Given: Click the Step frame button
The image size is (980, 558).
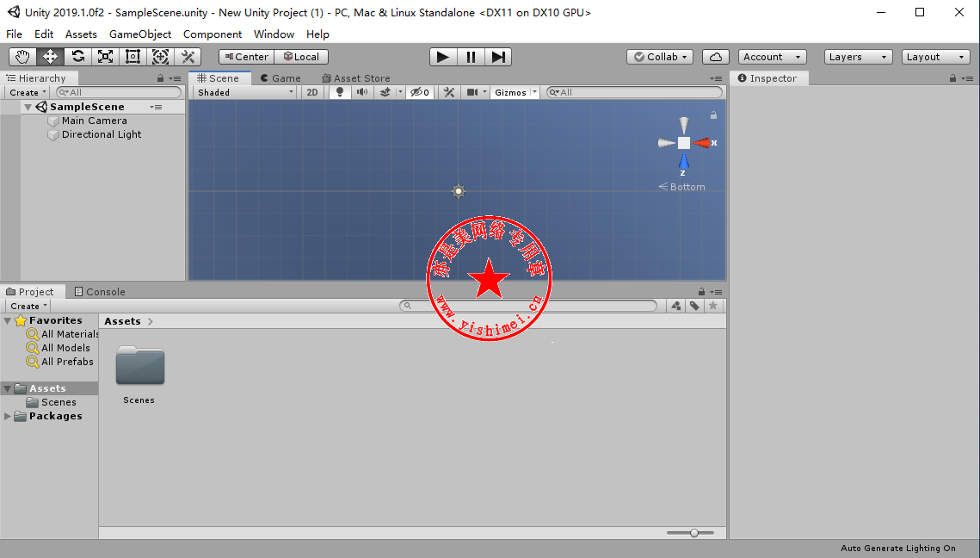Looking at the screenshot, I should (x=498, y=57).
